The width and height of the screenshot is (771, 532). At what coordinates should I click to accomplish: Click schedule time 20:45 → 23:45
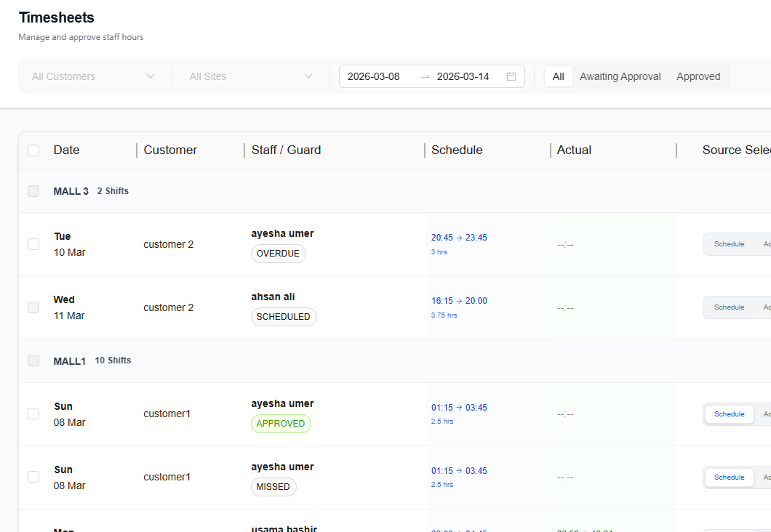459,238
